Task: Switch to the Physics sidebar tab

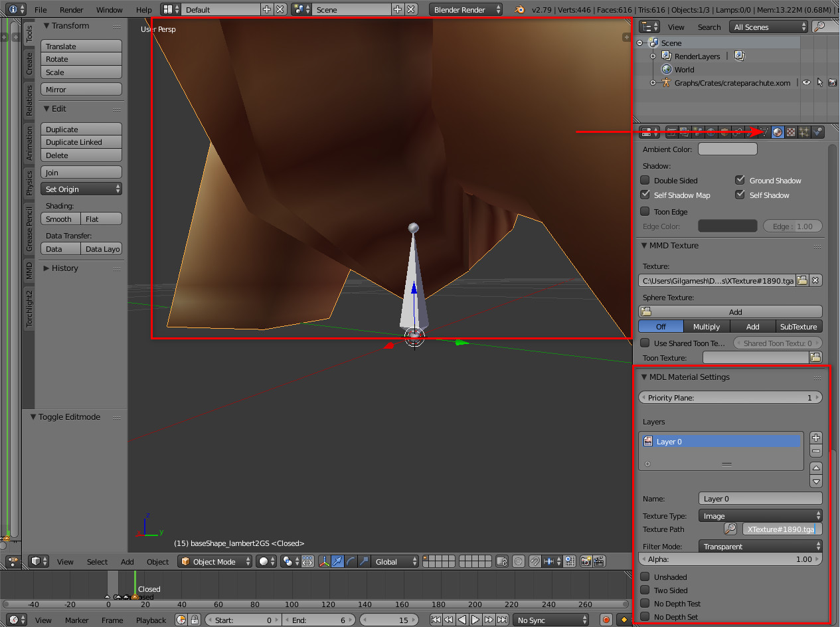Action: (x=29, y=183)
